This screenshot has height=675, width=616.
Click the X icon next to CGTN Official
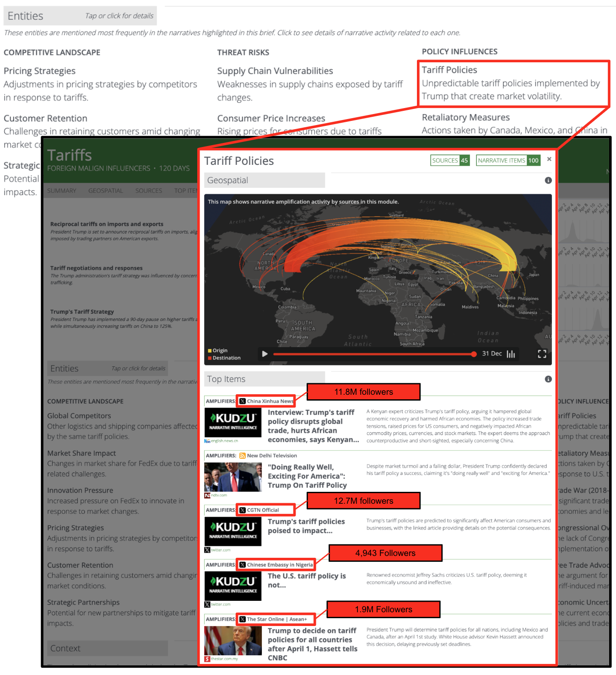[243, 510]
